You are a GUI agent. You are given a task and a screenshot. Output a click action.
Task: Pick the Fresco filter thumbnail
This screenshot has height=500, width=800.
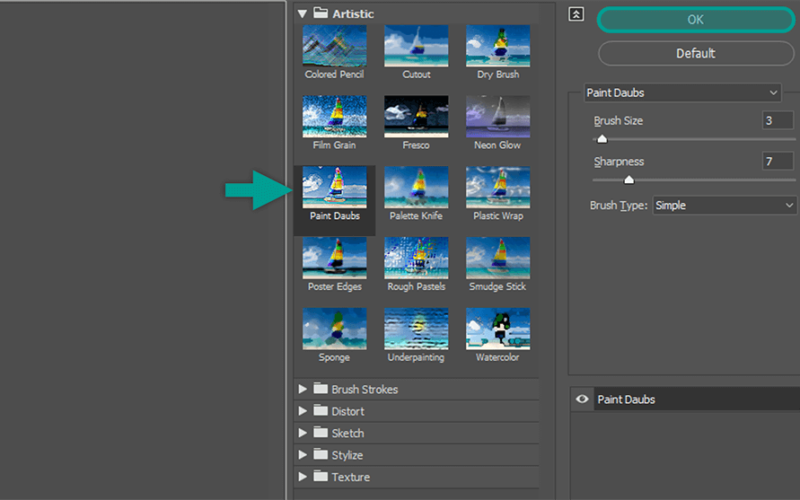[416, 116]
